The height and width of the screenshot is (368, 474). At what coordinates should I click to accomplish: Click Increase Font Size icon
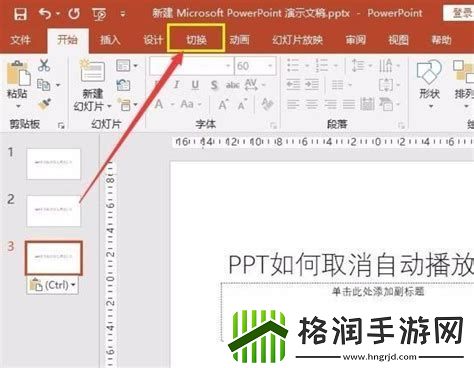click(223, 105)
